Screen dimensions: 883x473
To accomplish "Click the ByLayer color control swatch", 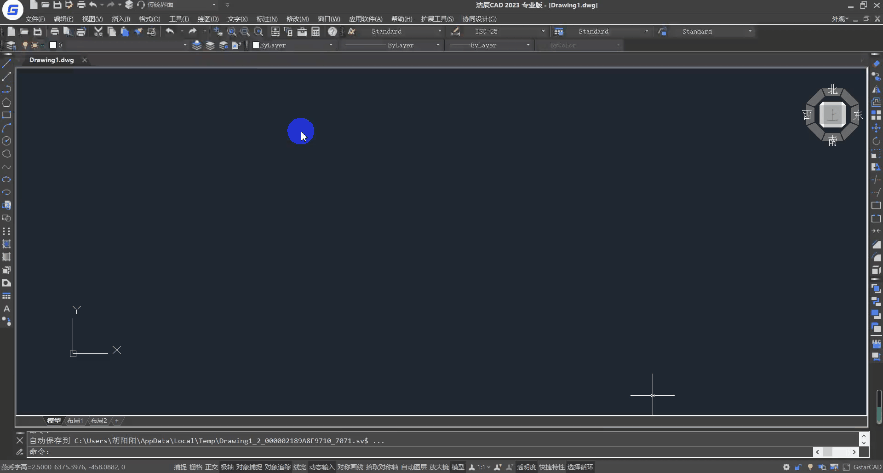I will (256, 45).
